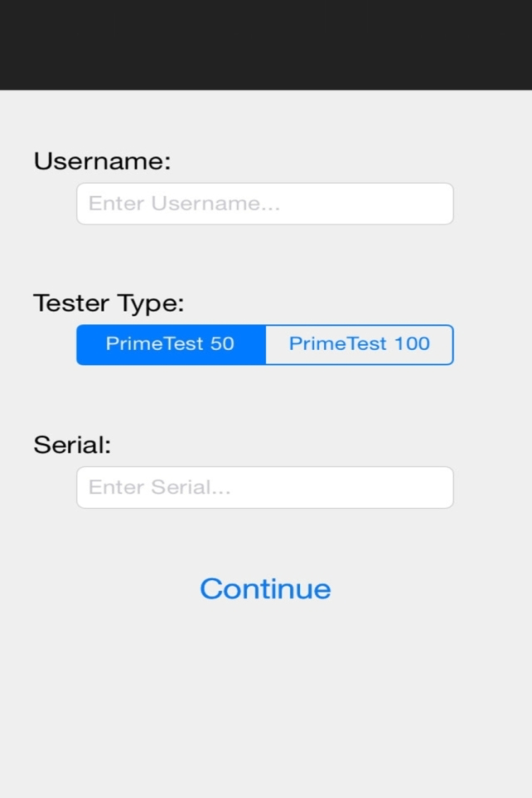Image resolution: width=532 pixels, height=798 pixels.
Task: Click the Enter Username text field
Action: 264,203
